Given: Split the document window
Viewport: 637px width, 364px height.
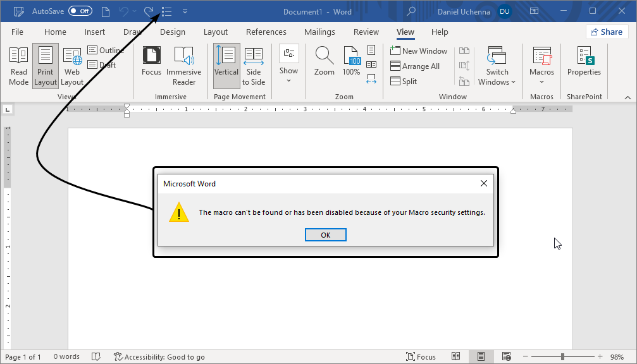Looking at the screenshot, I should click(x=404, y=81).
